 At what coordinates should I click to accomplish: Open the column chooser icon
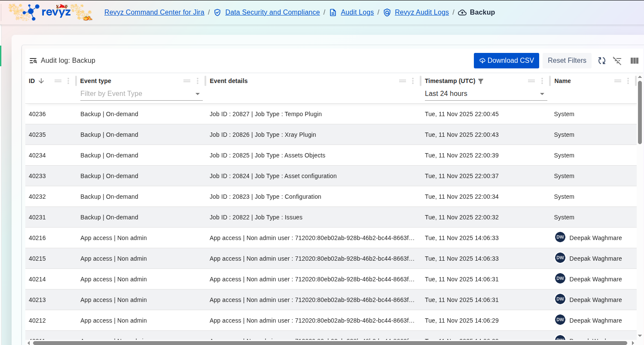point(634,61)
